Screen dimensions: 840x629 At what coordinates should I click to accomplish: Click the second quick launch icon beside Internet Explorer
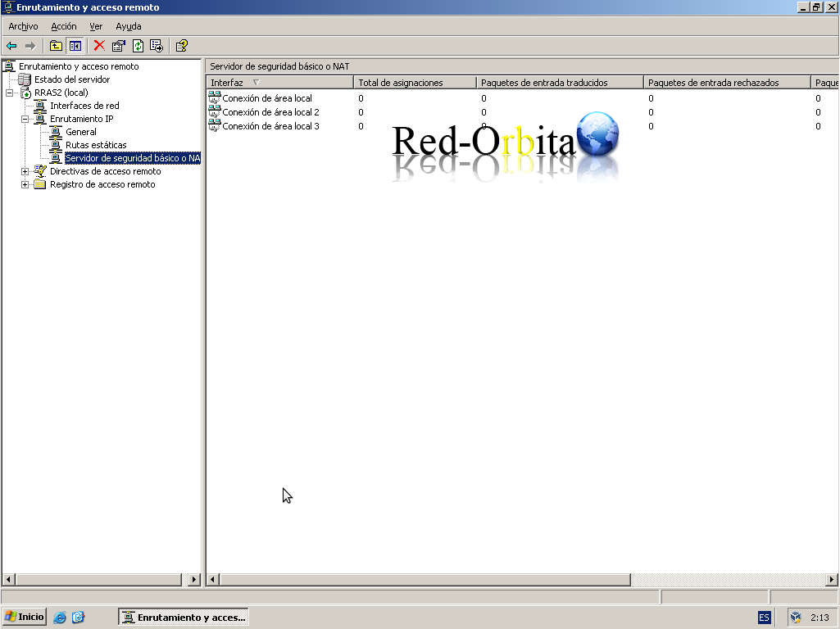tap(78, 618)
